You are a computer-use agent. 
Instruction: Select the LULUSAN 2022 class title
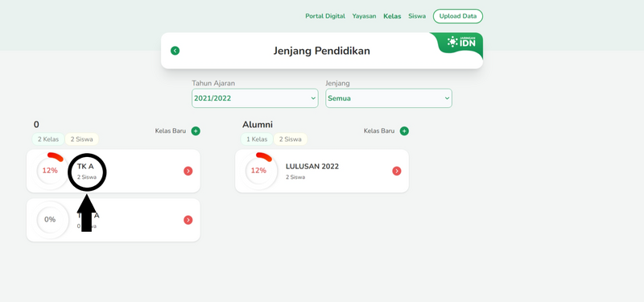pyautogui.click(x=312, y=167)
